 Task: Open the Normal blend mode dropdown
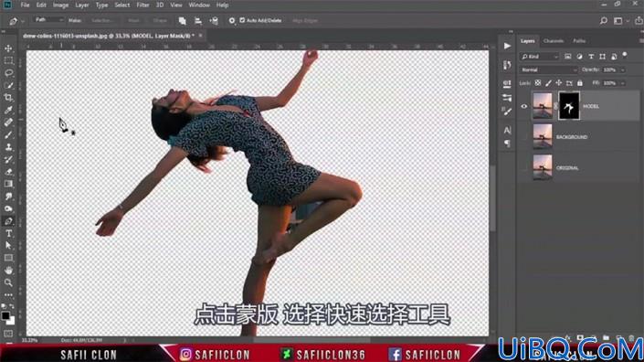pyautogui.click(x=548, y=69)
